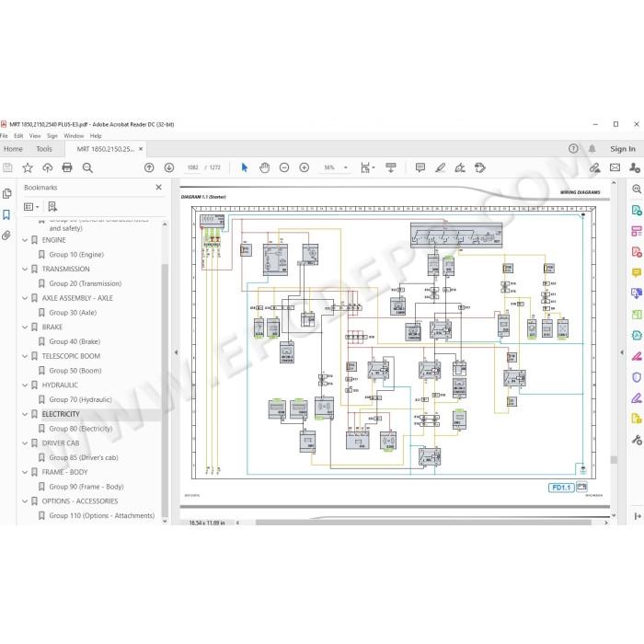Collapse the DRIVER CAB bookmark
The image size is (644, 644).
tap(25, 443)
